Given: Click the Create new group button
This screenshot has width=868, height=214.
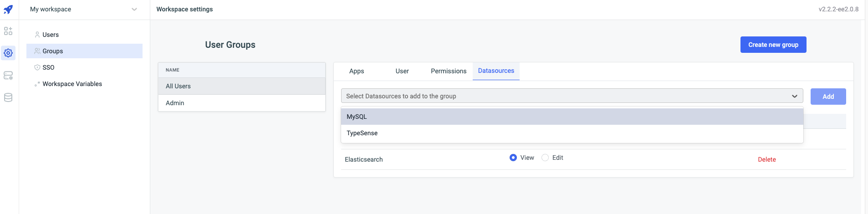Looking at the screenshot, I should tap(773, 45).
